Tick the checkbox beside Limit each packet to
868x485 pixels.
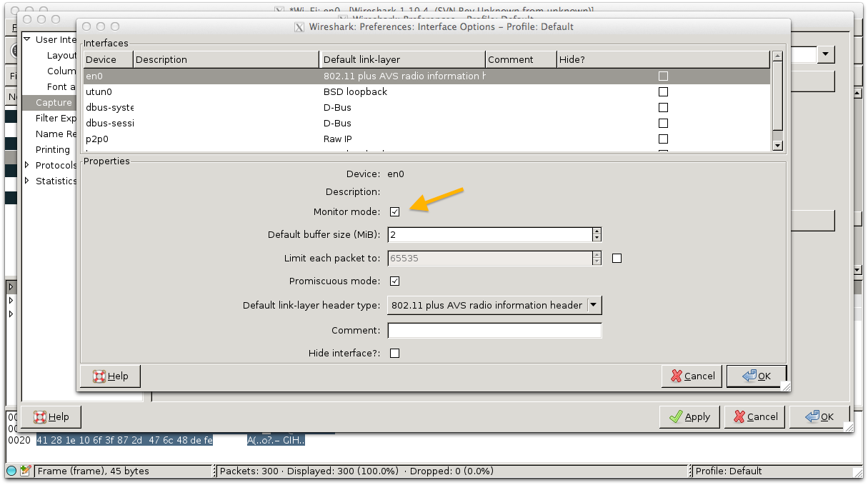[x=617, y=259]
